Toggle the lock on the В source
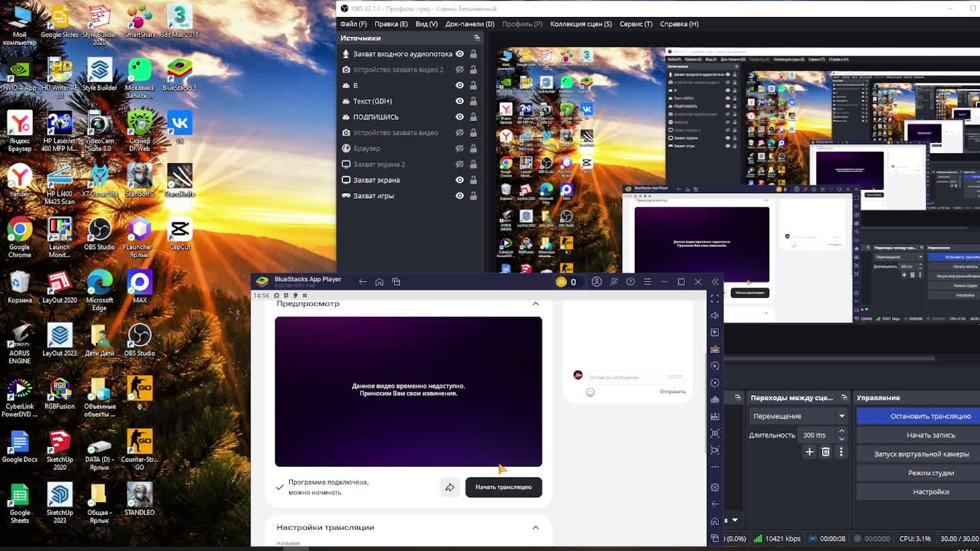The width and height of the screenshot is (980, 551). (x=473, y=85)
